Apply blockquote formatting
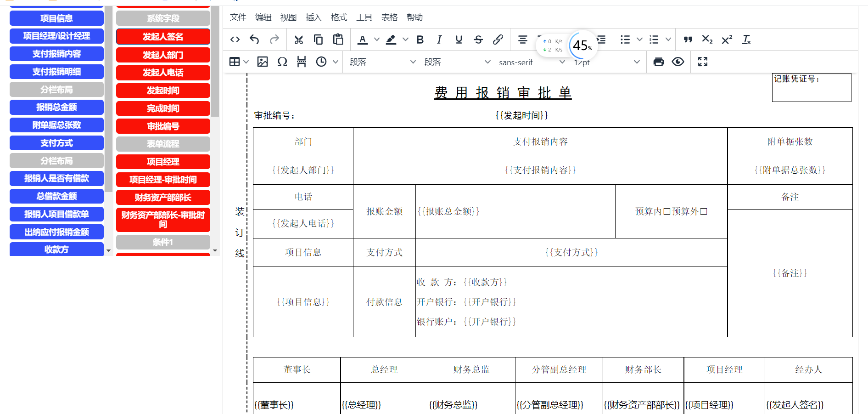Image resolution: width=868 pixels, height=414 pixels. 688,40
